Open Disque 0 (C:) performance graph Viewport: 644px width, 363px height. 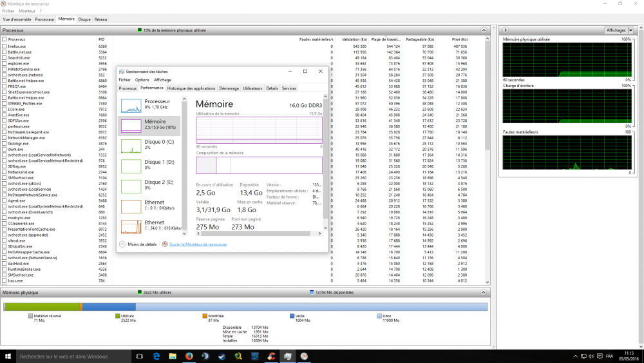(131, 146)
